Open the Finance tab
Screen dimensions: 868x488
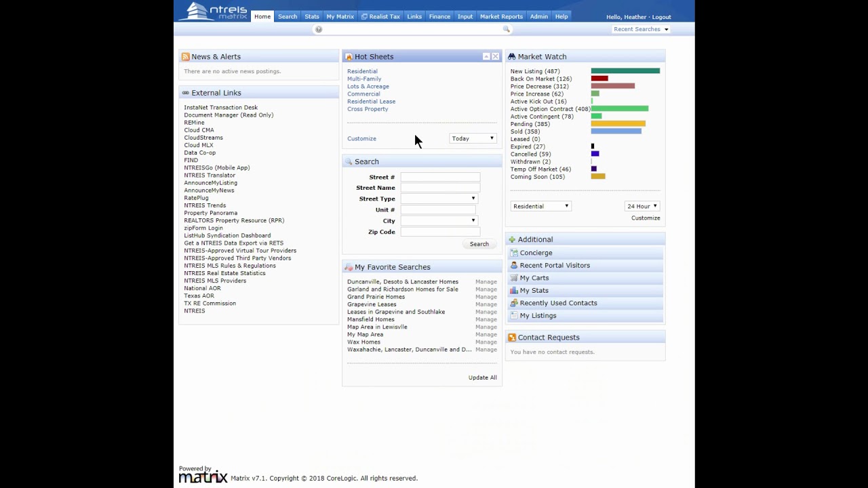439,16
